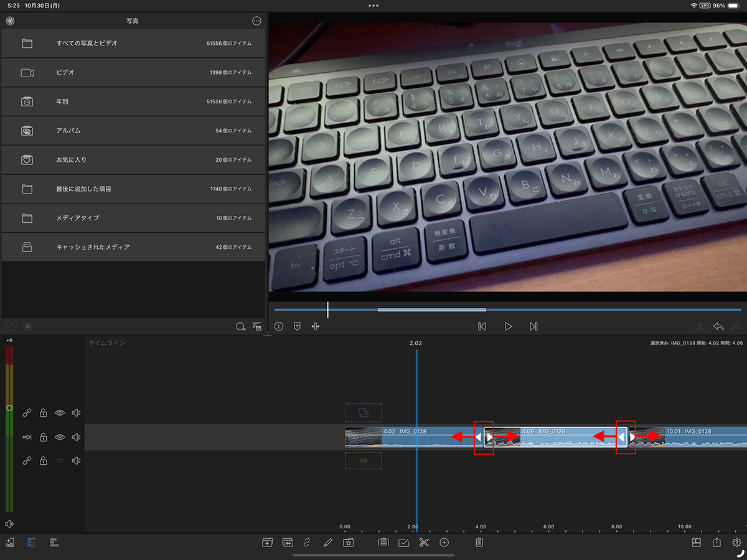Open the pencil clip editor
747x560 pixels.
point(328,543)
